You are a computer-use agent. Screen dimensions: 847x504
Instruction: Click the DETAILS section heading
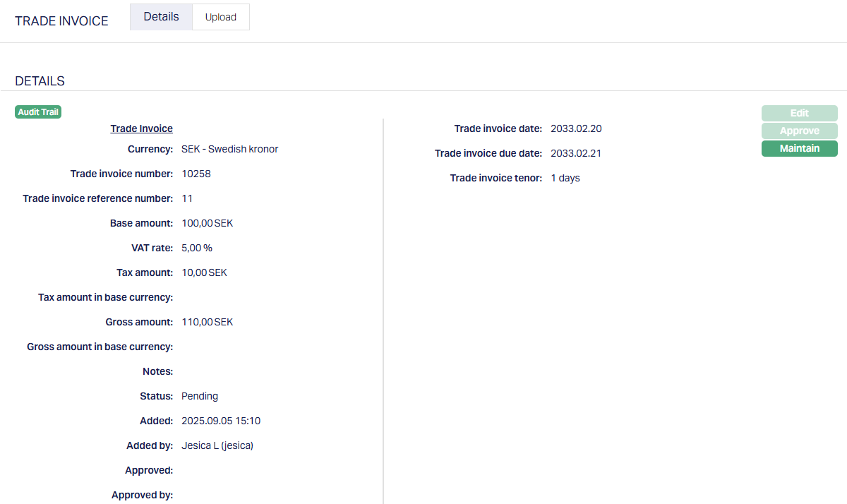point(40,81)
